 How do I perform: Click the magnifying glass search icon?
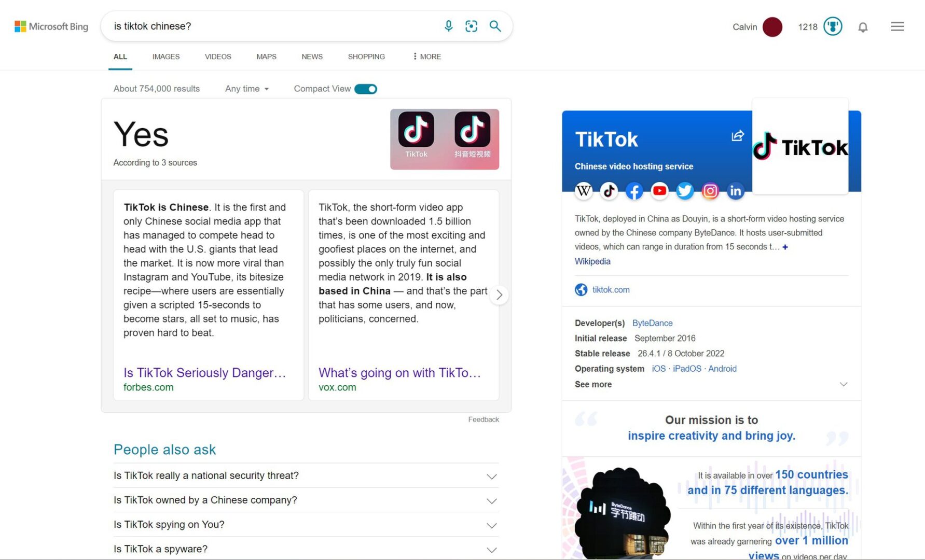tap(495, 26)
